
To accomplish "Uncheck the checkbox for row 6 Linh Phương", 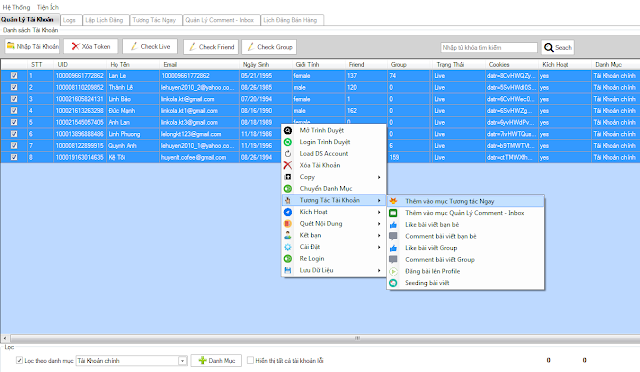I will (14, 134).
